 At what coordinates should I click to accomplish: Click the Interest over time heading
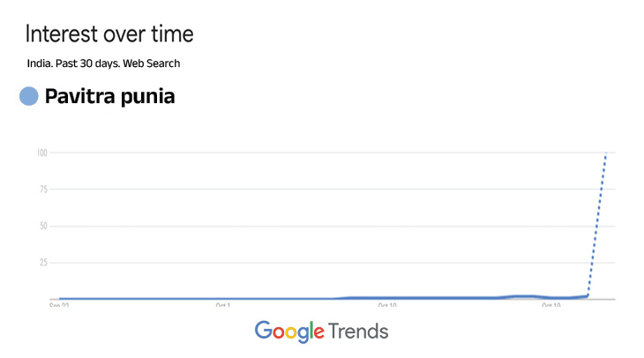pyautogui.click(x=109, y=35)
